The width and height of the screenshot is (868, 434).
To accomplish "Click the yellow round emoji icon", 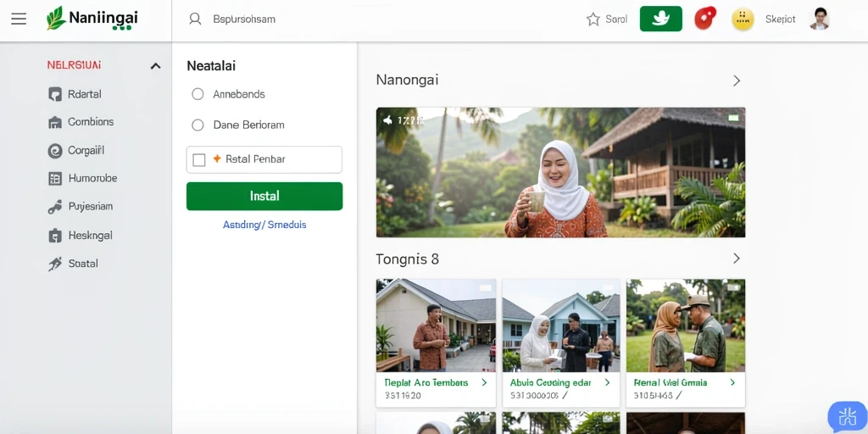I will click(x=743, y=19).
